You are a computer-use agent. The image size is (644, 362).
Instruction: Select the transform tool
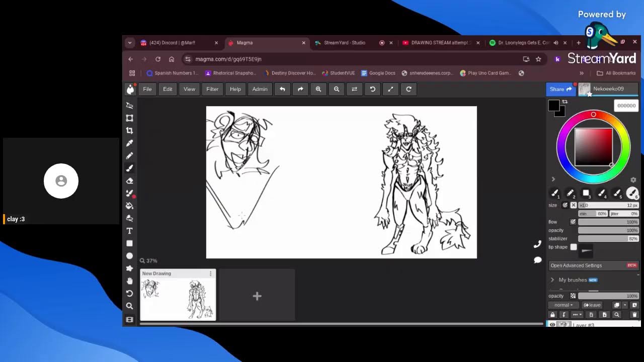click(129, 118)
